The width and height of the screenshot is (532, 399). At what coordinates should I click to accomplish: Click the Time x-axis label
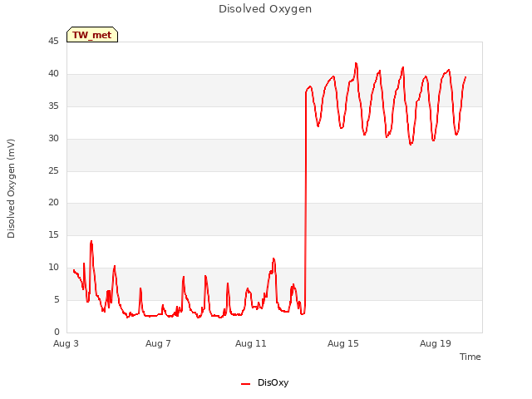(470, 357)
